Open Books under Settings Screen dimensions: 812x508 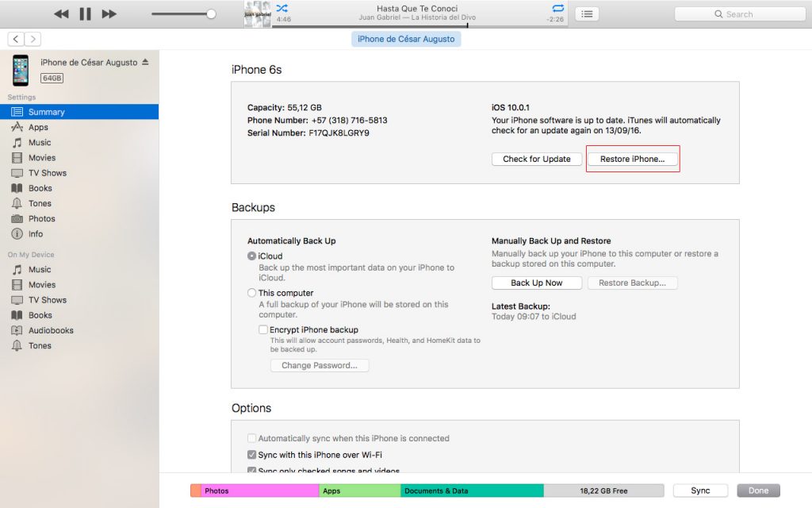coord(79,188)
